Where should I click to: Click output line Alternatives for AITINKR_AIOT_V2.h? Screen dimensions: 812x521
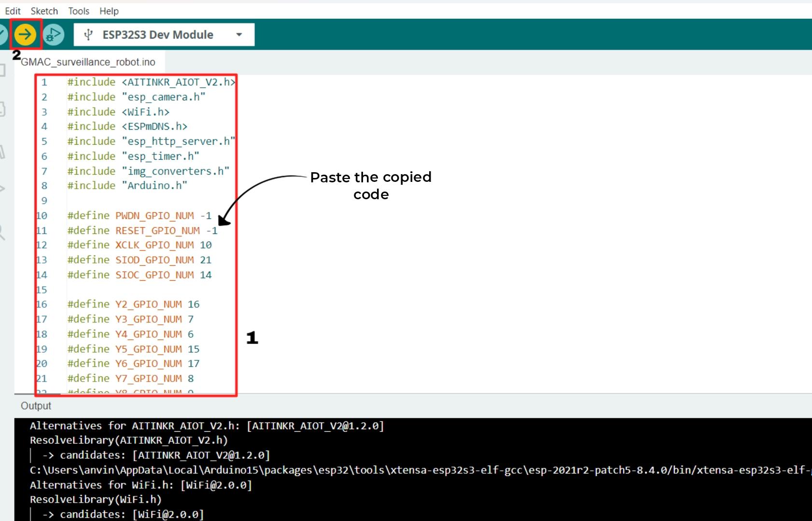pos(207,426)
